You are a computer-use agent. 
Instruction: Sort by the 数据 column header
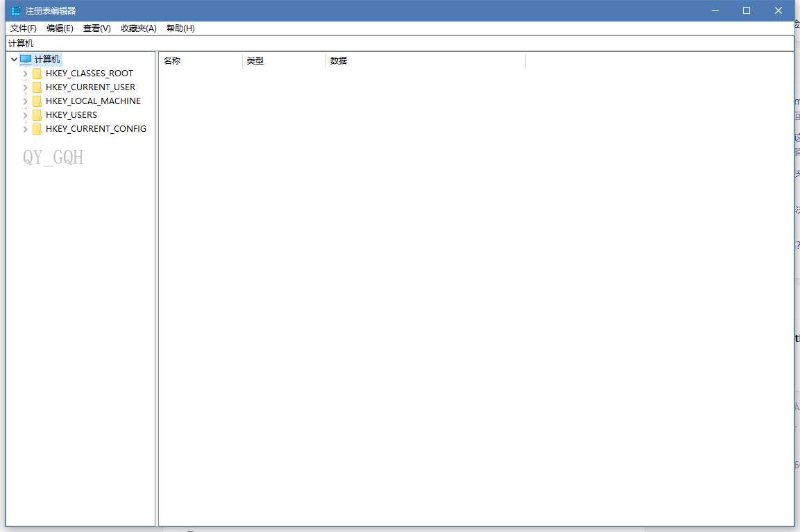pyautogui.click(x=425, y=61)
